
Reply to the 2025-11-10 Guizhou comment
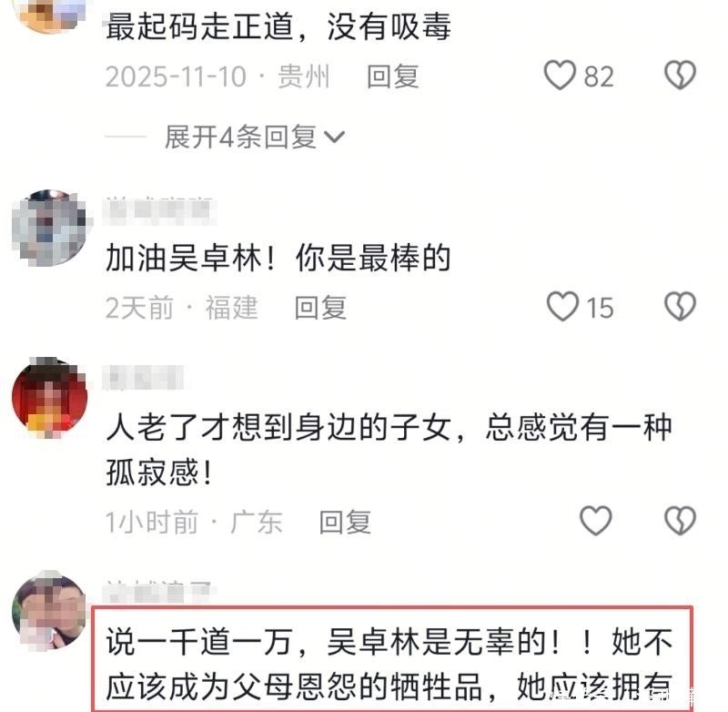[392, 76]
